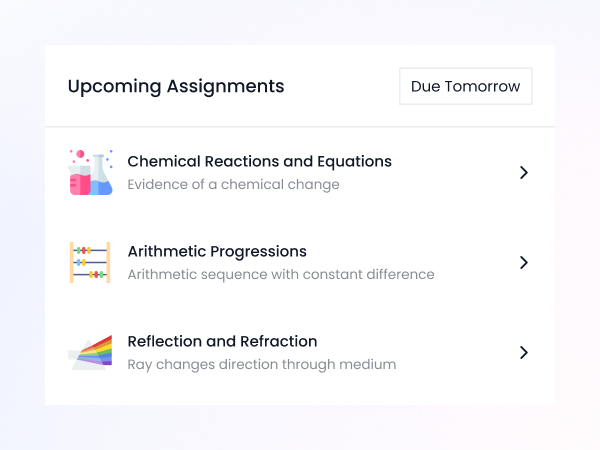
Task: Click "Arithmetic sequence with constant difference" description
Action: coord(281,274)
